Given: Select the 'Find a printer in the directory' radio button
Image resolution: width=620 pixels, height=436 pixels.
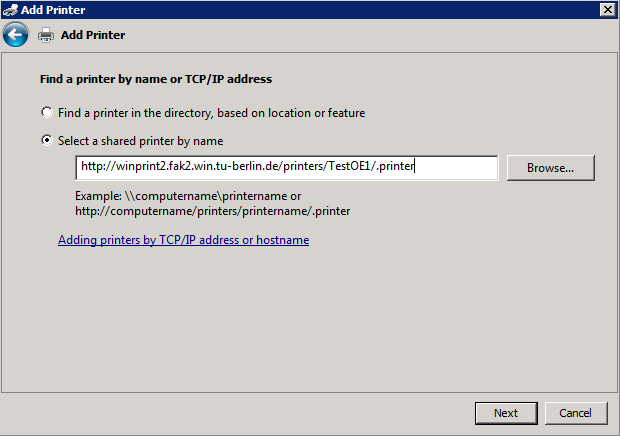Looking at the screenshot, I should coord(46,113).
